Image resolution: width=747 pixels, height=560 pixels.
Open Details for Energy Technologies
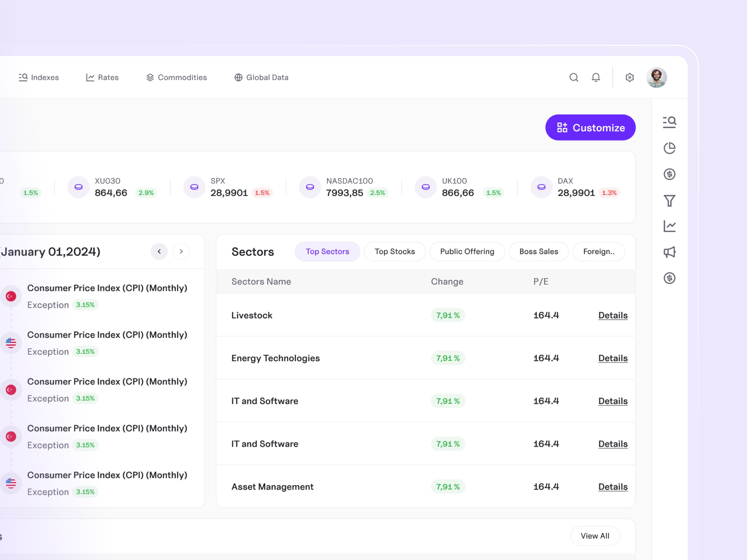pyautogui.click(x=613, y=358)
